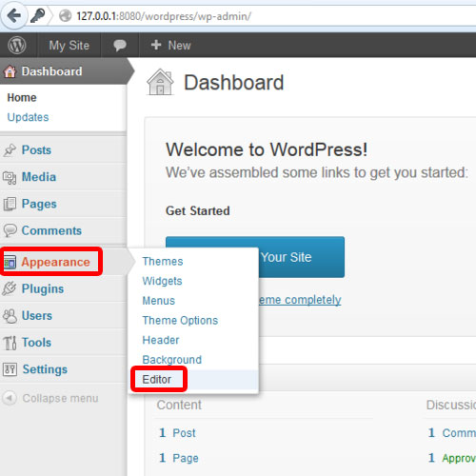Click the Plugins plug icon
The width and height of the screenshot is (476, 476).
pyautogui.click(x=10, y=288)
